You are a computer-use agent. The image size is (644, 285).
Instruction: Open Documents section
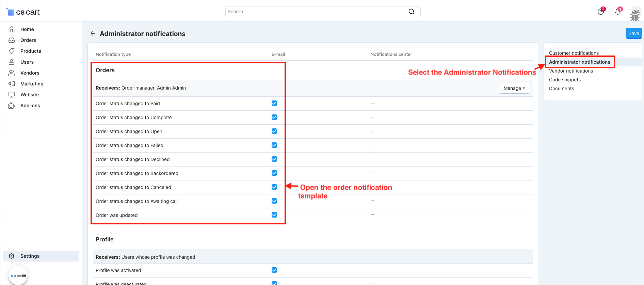pyautogui.click(x=561, y=89)
